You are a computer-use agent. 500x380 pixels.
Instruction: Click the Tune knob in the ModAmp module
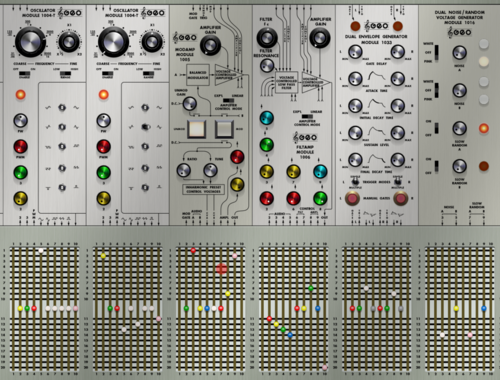click(x=210, y=170)
